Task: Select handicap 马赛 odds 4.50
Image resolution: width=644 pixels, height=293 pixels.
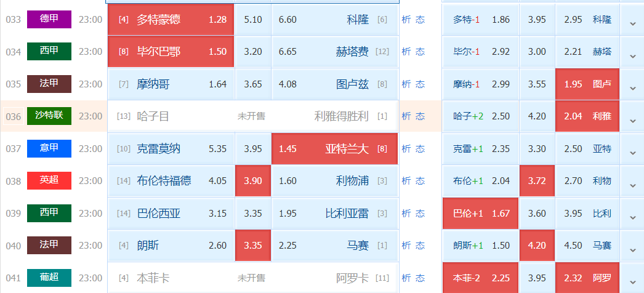Action: pos(587,246)
